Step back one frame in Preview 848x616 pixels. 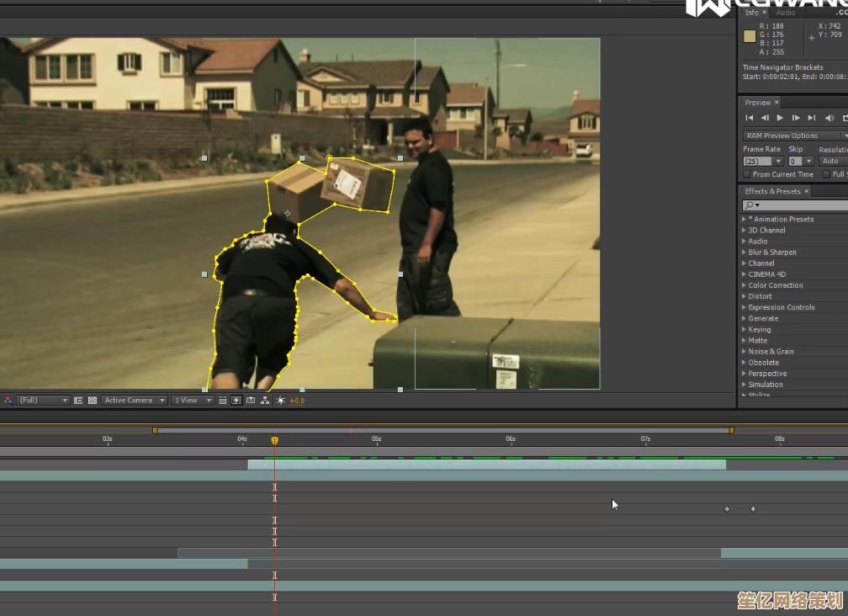[x=765, y=118]
